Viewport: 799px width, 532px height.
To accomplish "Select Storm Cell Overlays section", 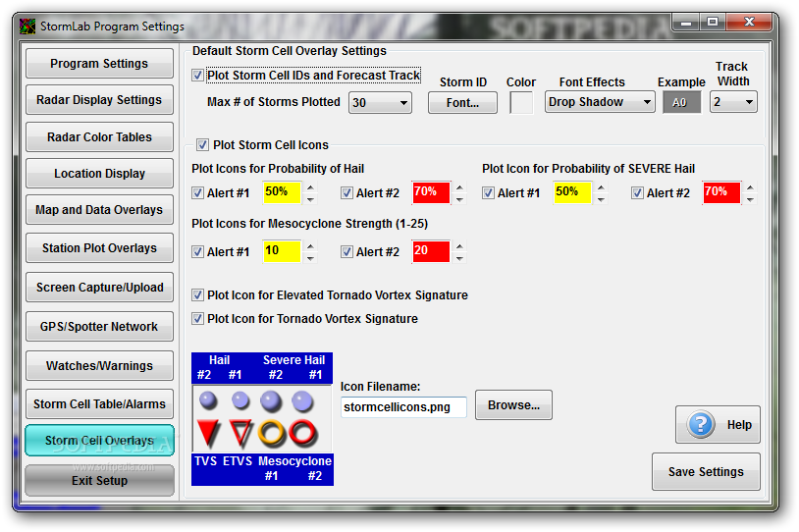I will (99, 441).
